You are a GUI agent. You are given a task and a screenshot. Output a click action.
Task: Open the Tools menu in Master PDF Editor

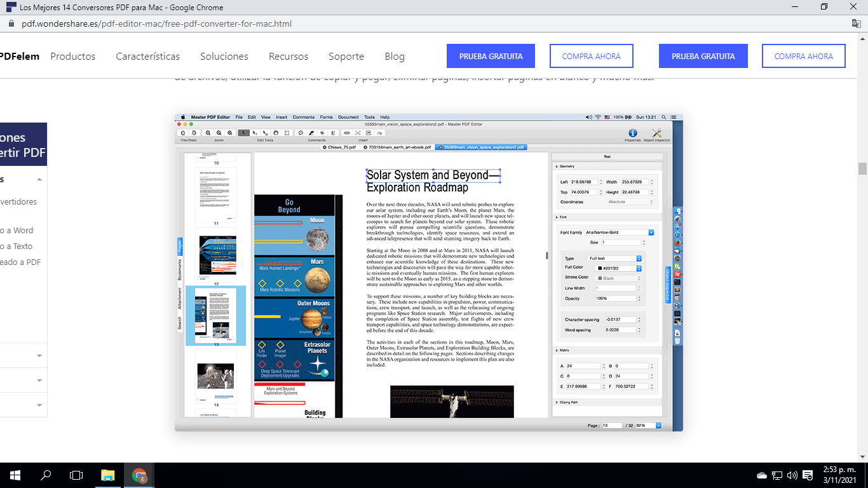(x=369, y=117)
